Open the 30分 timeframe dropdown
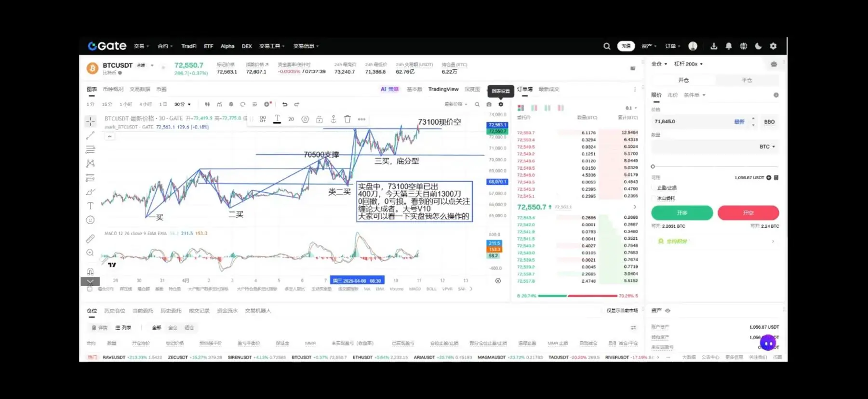 (183, 104)
